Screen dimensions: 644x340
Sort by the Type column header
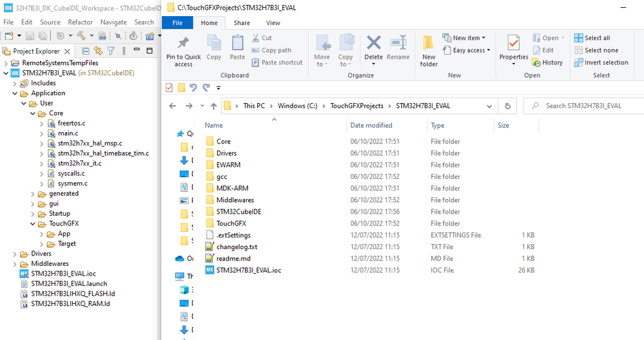[438, 126]
